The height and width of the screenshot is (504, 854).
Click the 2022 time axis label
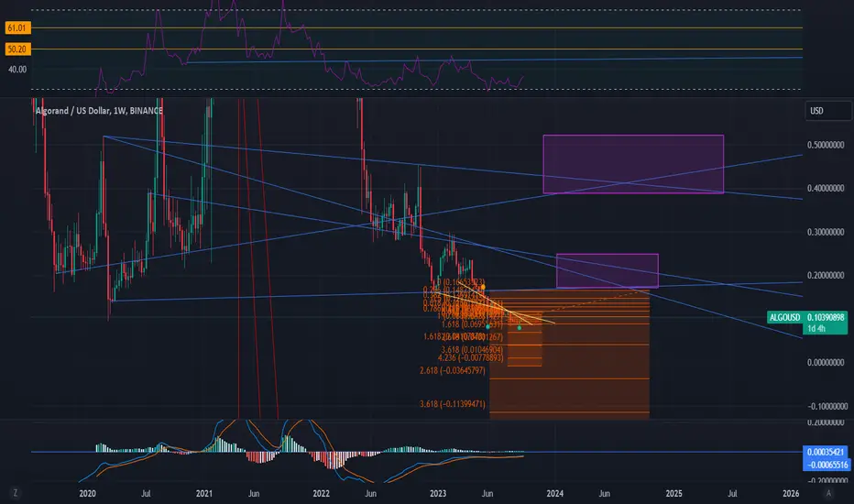[x=322, y=493]
